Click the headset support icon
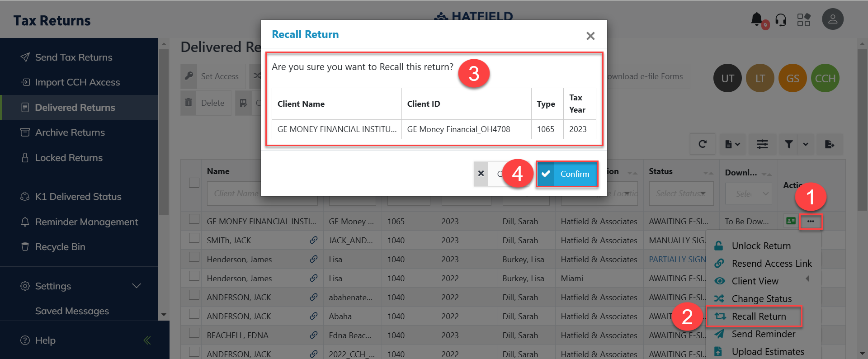868x359 pixels. point(781,20)
